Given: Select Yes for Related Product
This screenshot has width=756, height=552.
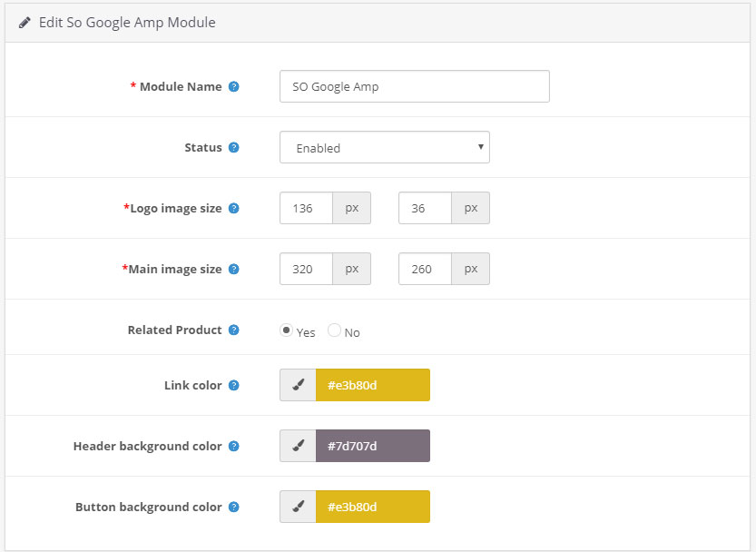Looking at the screenshot, I should point(287,330).
